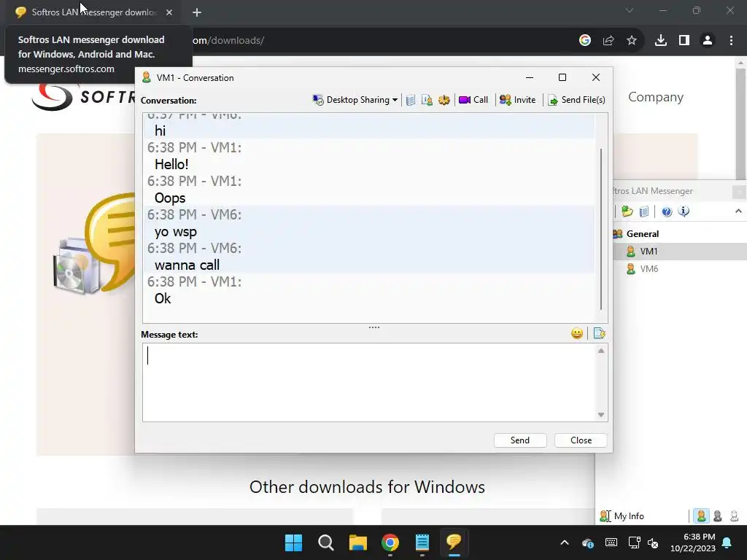The height and width of the screenshot is (560, 747).
Task: Click the message box scroll down arrow
Action: [x=601, y=415]
